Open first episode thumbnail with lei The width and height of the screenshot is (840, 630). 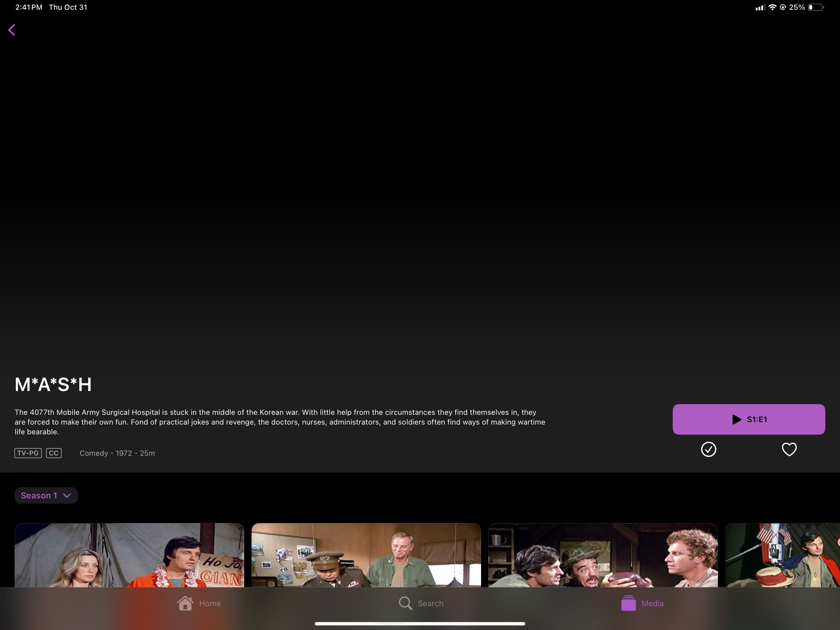[x=129, y=555]
